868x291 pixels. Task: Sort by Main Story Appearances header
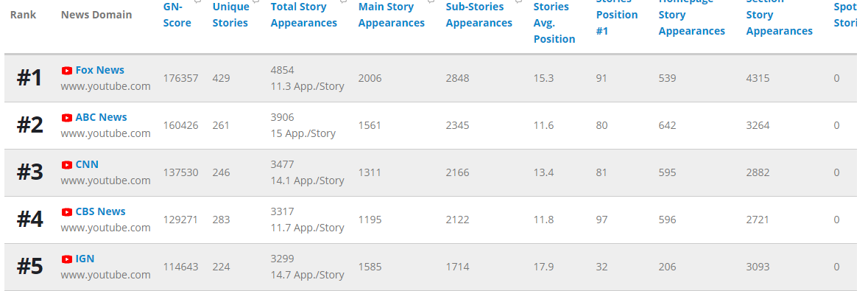click(392, 15)
